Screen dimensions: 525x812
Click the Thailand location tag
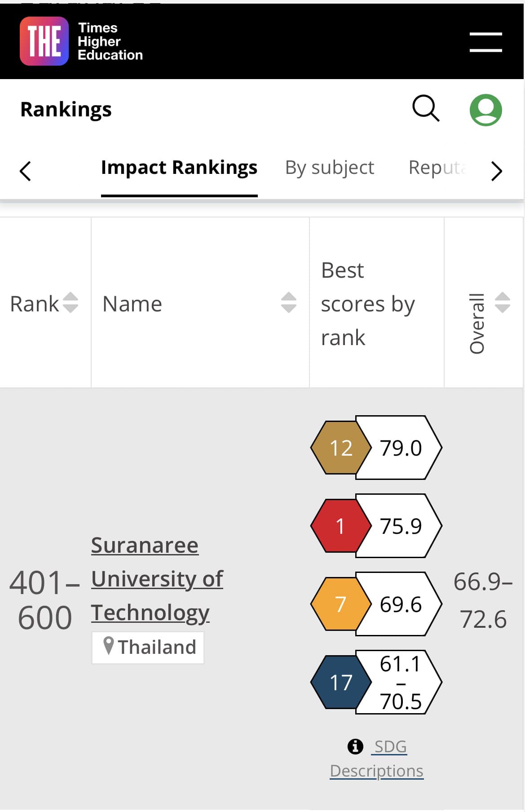click(x=148, y=647)
